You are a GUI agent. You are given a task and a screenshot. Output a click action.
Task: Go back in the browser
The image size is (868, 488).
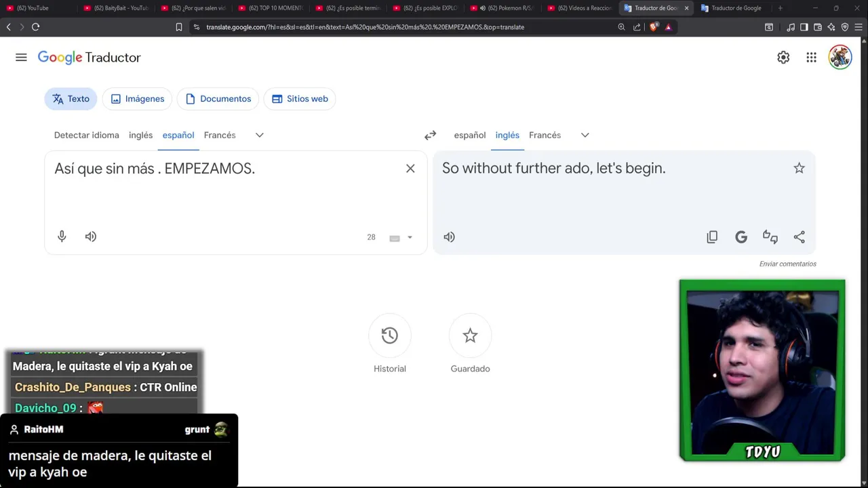point(8,27)
